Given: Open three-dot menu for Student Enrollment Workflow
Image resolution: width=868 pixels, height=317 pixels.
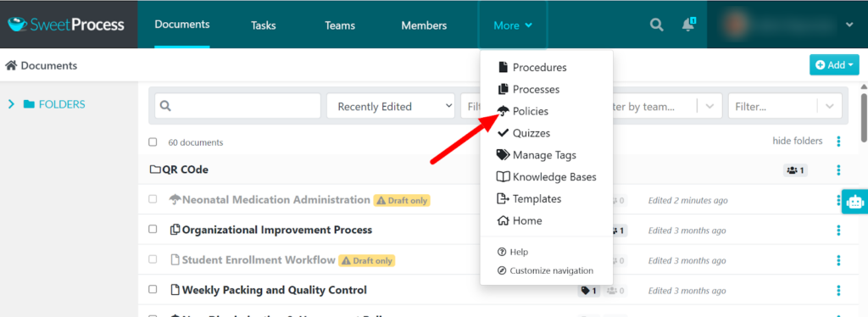Looking at the screenshot, I should [x=838, y=260].
